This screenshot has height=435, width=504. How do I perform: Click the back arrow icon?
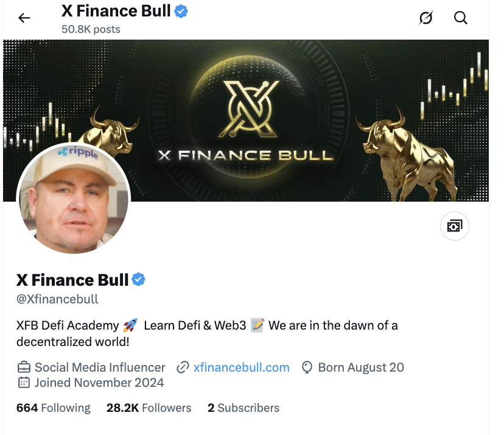(24, 18)
